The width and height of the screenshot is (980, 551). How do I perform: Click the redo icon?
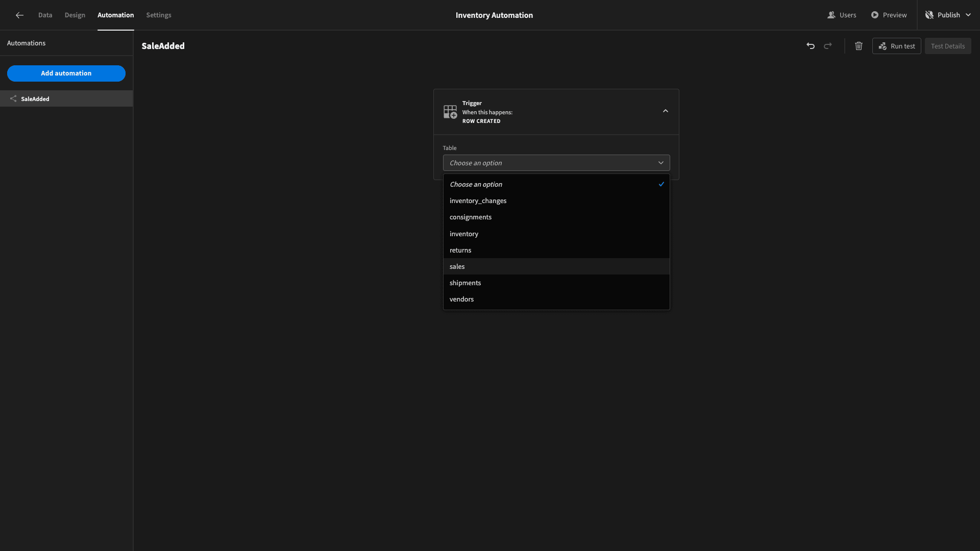pos(828,46)
